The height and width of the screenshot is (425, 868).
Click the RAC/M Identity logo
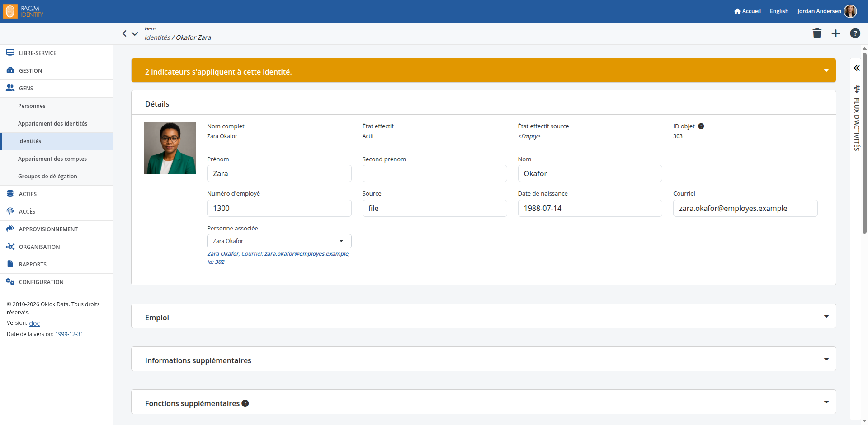(x=24, y=11)
